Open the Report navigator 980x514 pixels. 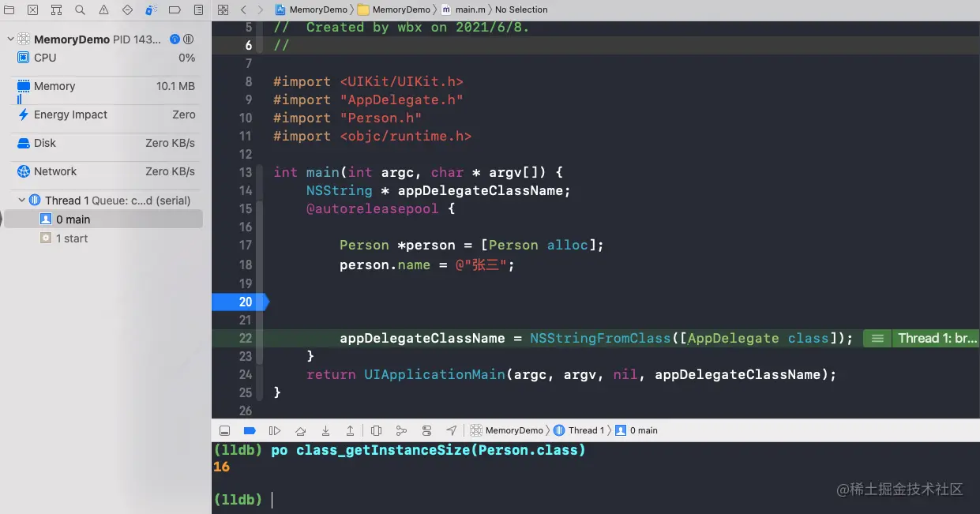point(198,9)
